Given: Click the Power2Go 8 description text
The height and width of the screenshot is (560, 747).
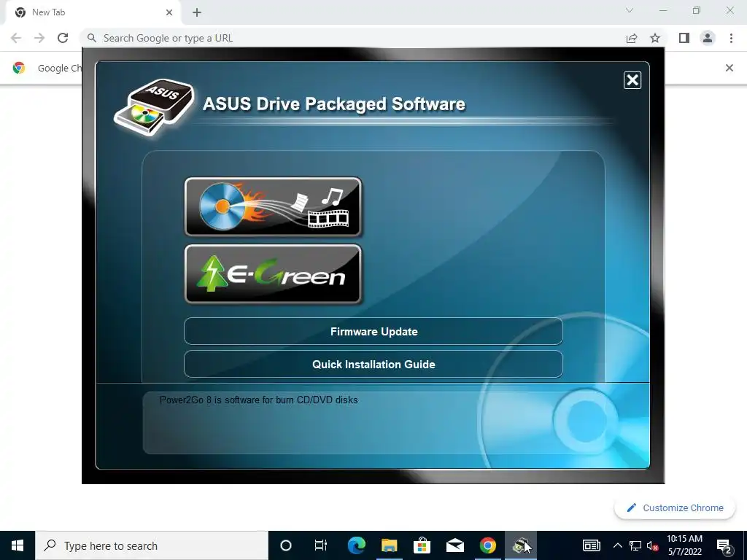Looking at the screenshot, I should [x=259, y=400].
